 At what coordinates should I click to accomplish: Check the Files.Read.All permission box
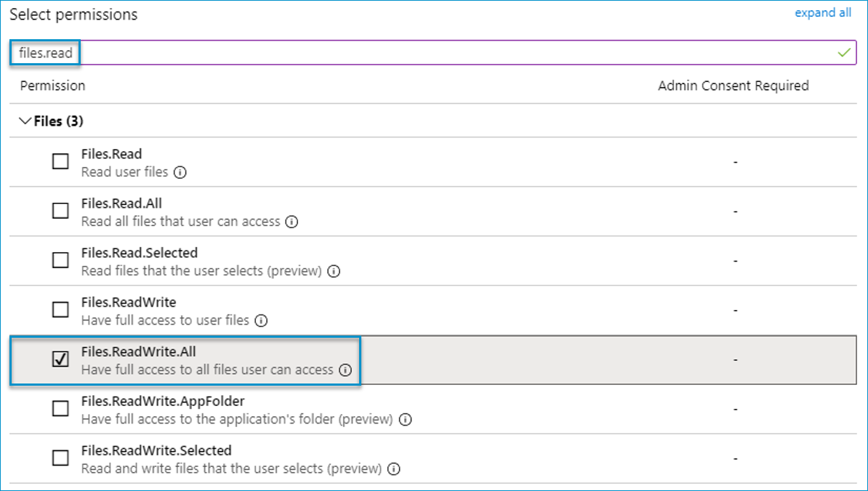61,211
